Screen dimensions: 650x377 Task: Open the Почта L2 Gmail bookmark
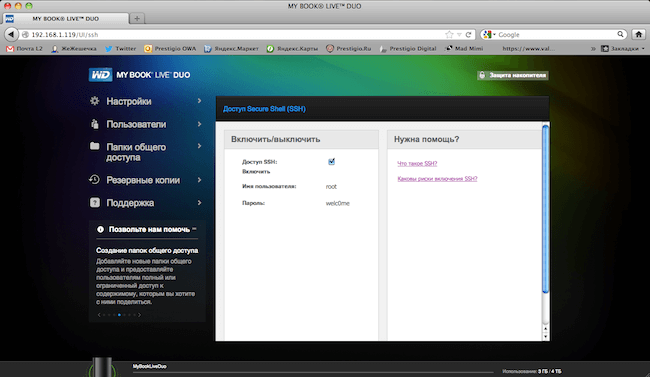coord(24,49)
